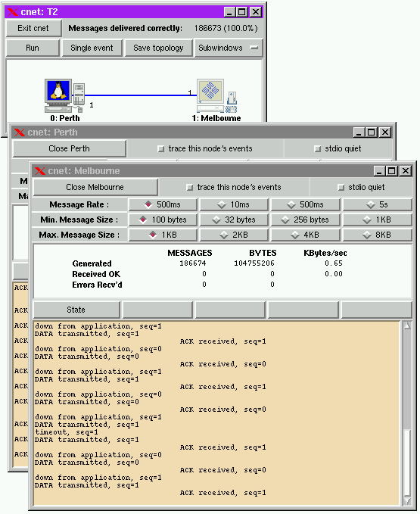
Task: Click the X logo in the cnet: Perth title bar
Action: (20, 132)
